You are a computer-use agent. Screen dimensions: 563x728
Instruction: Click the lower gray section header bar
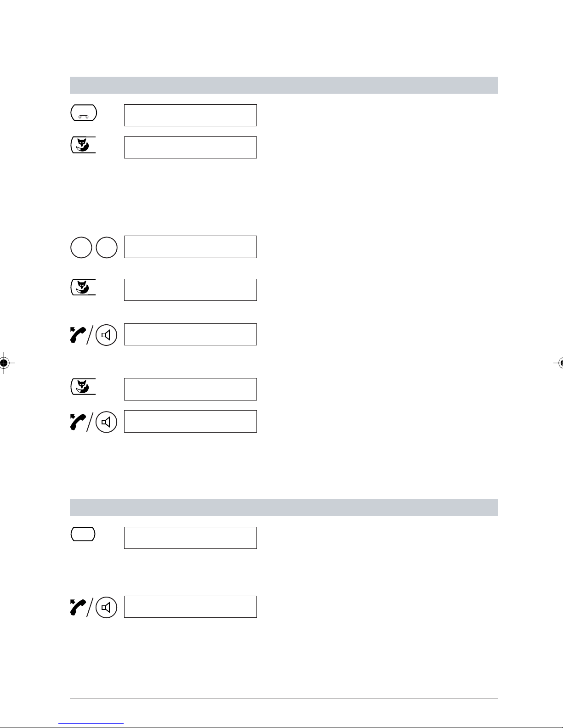click(x=284, y=508)
